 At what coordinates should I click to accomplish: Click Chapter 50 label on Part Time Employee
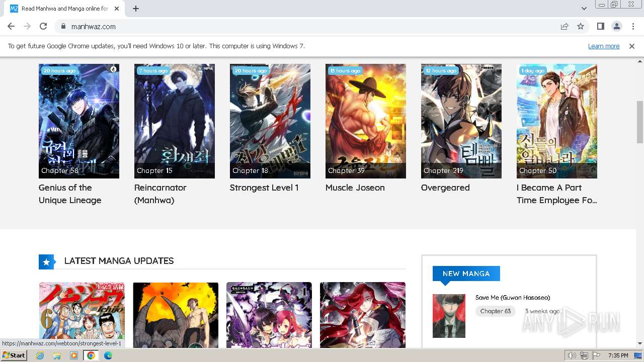pos(538,170)
